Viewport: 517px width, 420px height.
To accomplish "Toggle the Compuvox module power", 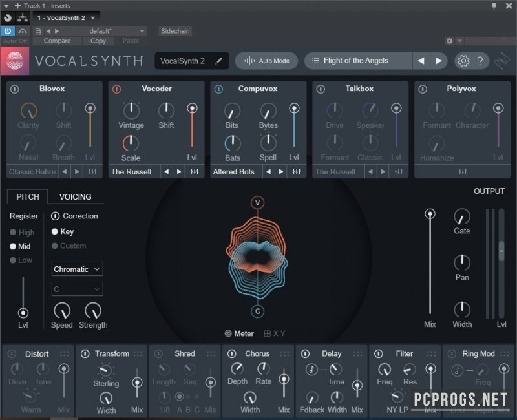I will click(218, 89).
